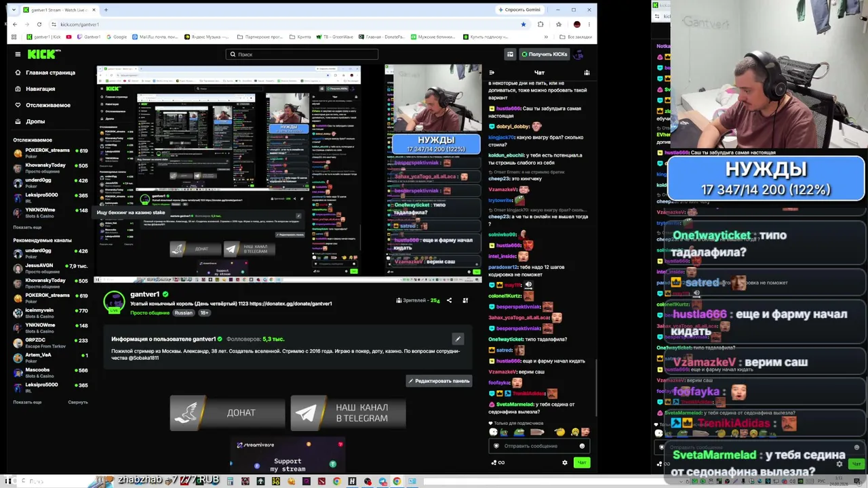
Task: Send message with the green Чат button
Action: pyautogui.click(x=582, y=462)
